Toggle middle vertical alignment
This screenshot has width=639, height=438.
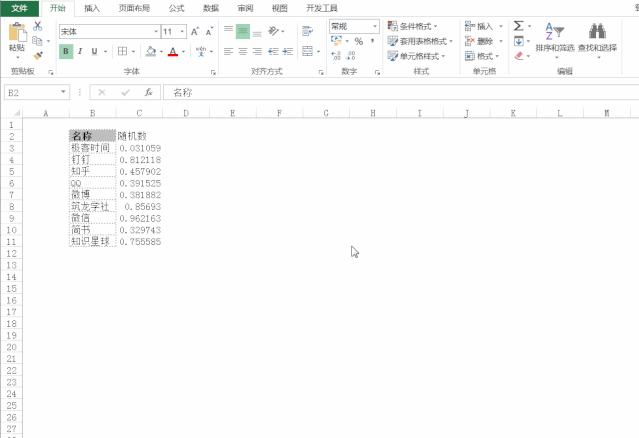(243, 31)
